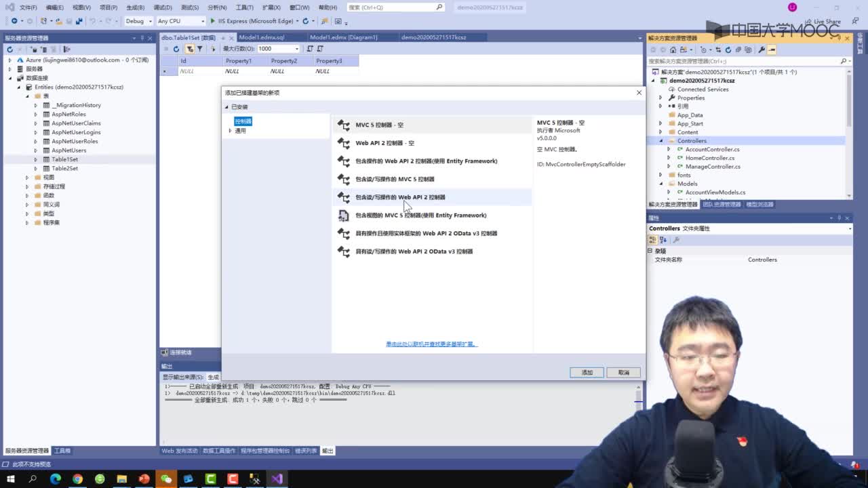Image resolution: width=868 pixels, height=488 pixels.
Task: Expand the 视图 node in Server Explorer
Action: click(27, 178)
